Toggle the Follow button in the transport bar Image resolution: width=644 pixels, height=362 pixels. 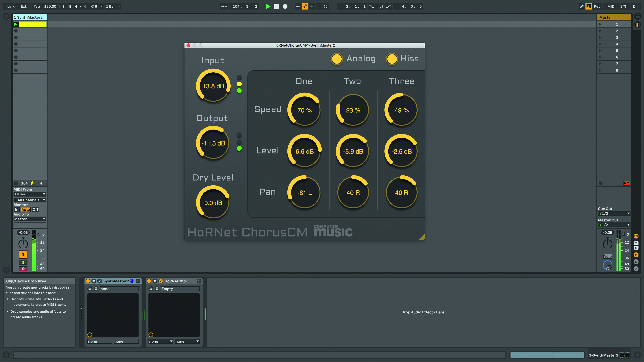(224, 7)
